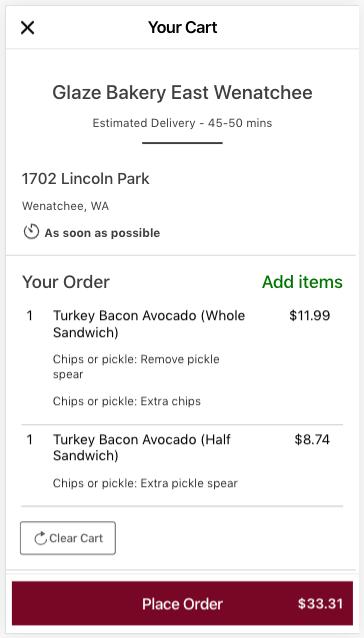Click the Clear Cart button
This screenshot has width=364, height=638.
pyautogui.click(x=68, y=538)
